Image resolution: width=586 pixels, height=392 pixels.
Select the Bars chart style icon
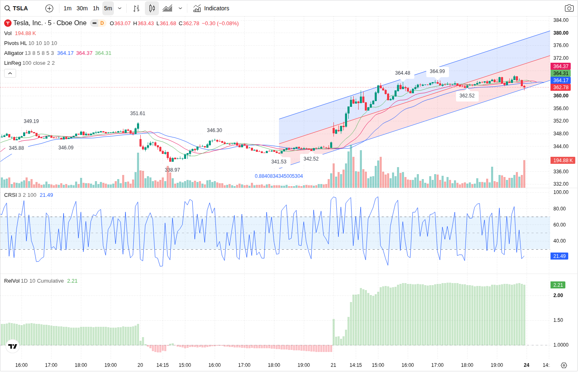137,8
